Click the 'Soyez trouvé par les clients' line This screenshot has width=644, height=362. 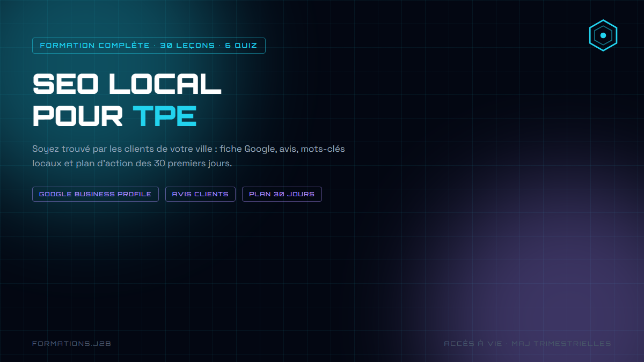pyautogui.click(x=188, y=149)
